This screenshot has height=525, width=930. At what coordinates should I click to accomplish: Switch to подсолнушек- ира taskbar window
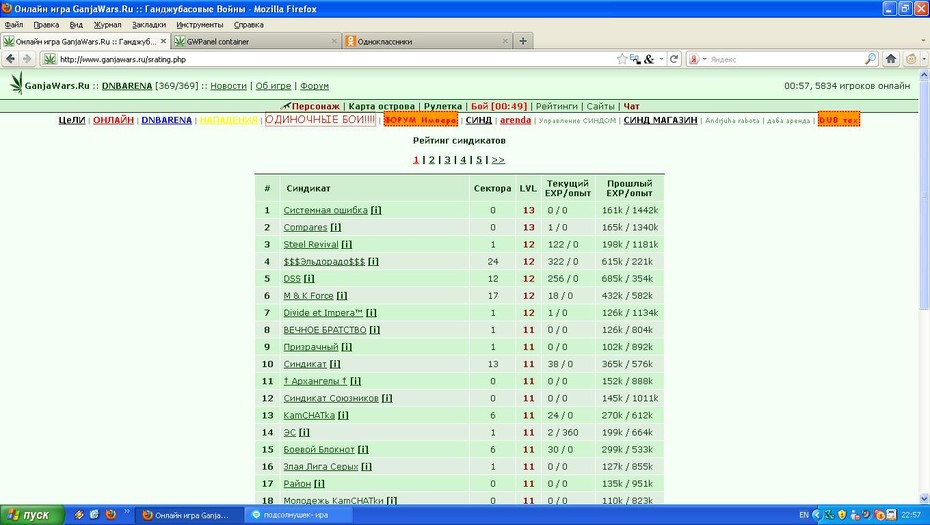coord(296,515)
